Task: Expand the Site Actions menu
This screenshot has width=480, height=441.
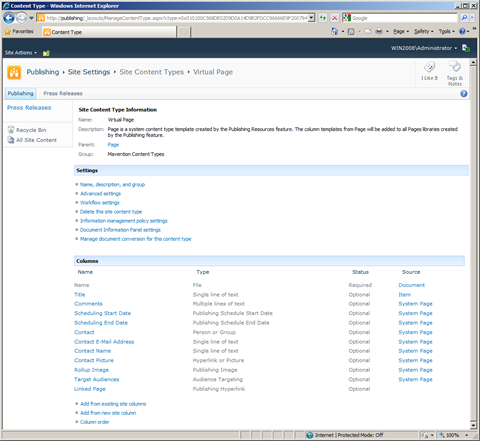Action: point(21,53)
